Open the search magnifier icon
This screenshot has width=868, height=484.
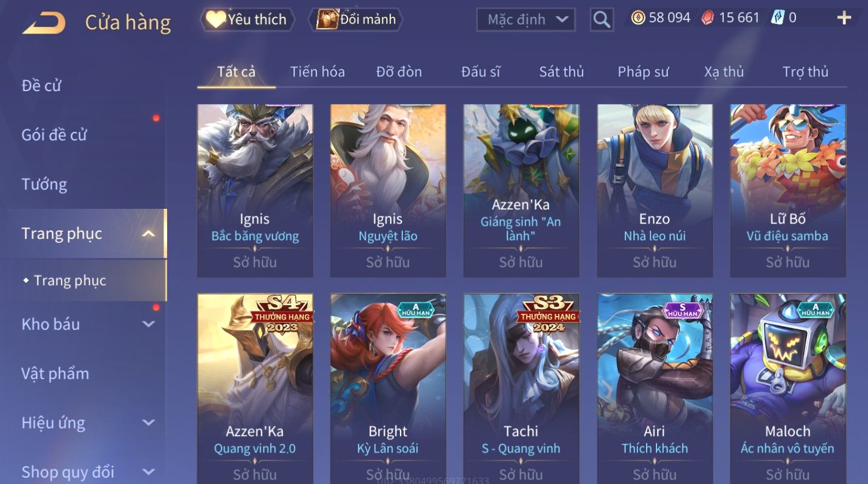coord(602,20)
